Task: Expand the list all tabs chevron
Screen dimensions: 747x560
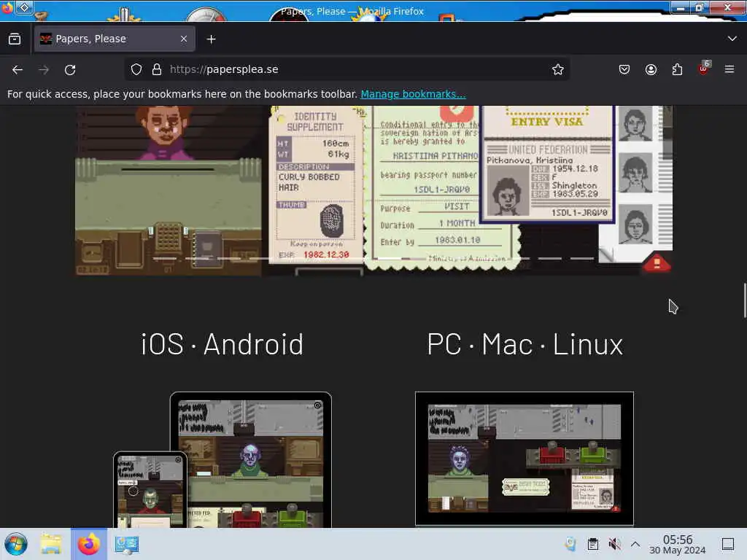Action: [732, 39]
